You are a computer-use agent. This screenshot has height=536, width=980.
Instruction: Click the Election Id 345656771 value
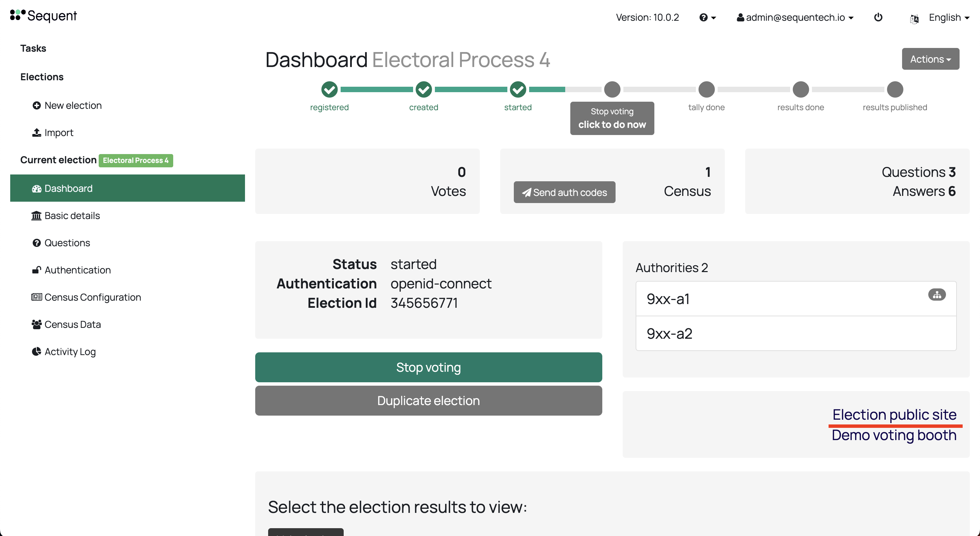coord(424,303)
